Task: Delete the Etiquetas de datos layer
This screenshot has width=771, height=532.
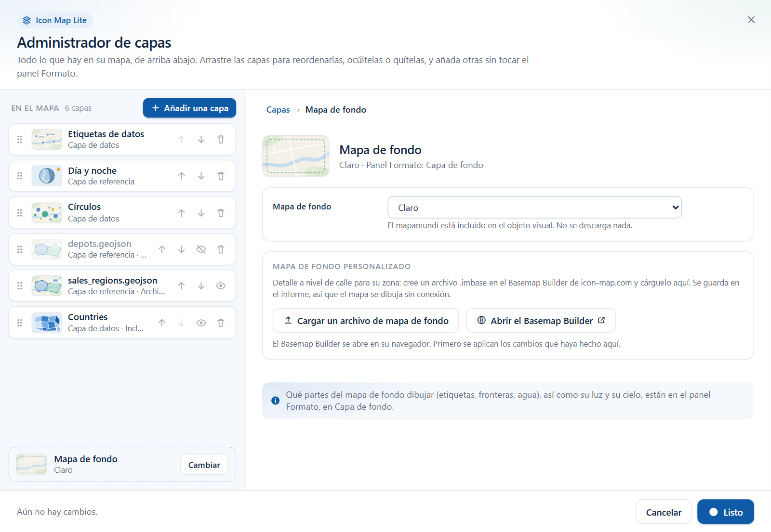Action: [221, 140]
